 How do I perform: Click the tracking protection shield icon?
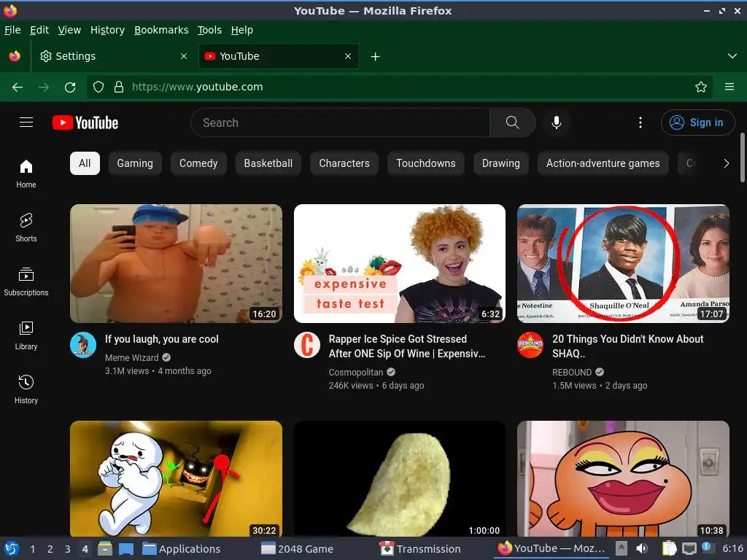[x=98, y=87]
